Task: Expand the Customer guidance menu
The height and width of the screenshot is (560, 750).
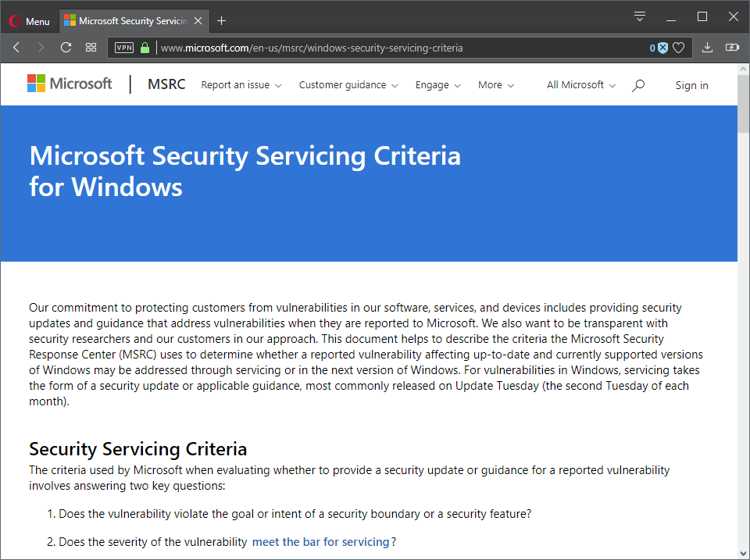Action: tap(348, 84)
